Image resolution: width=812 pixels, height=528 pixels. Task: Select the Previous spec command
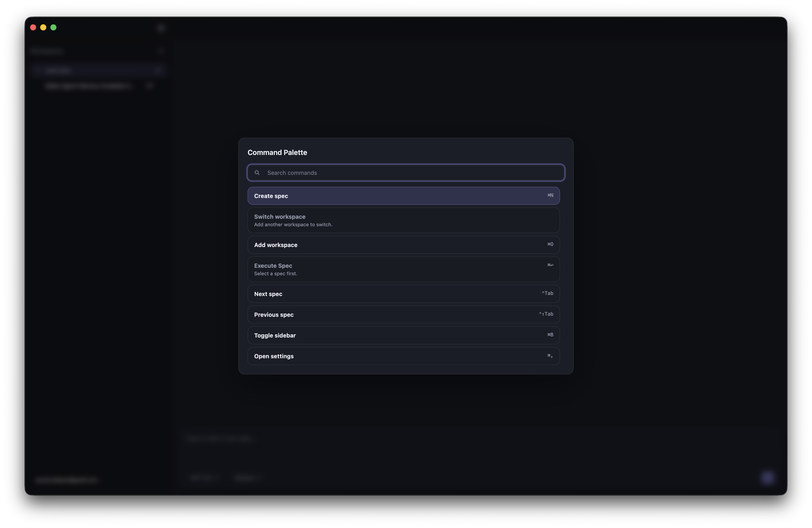403,315
